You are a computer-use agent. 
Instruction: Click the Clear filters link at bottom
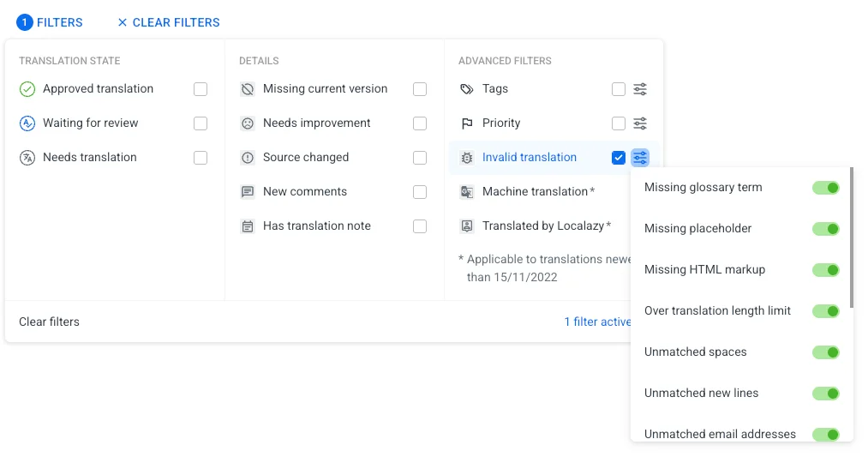(x=49, y=322)
